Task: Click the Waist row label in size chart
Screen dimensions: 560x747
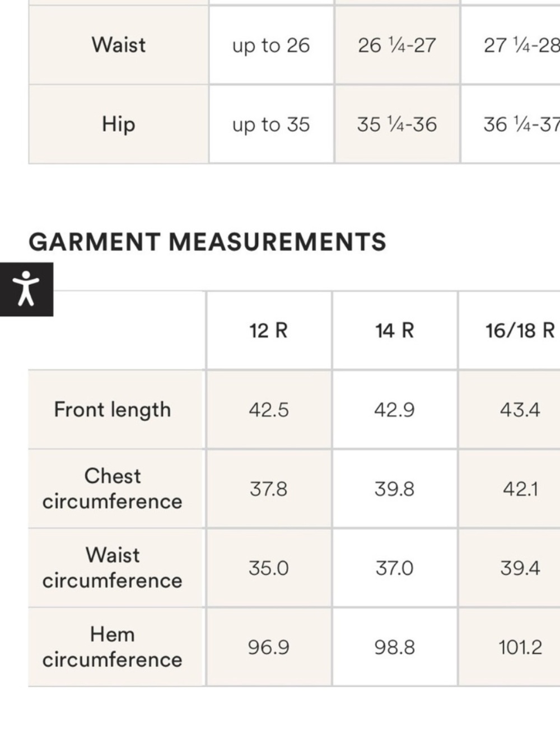Action: coord(119,45)
